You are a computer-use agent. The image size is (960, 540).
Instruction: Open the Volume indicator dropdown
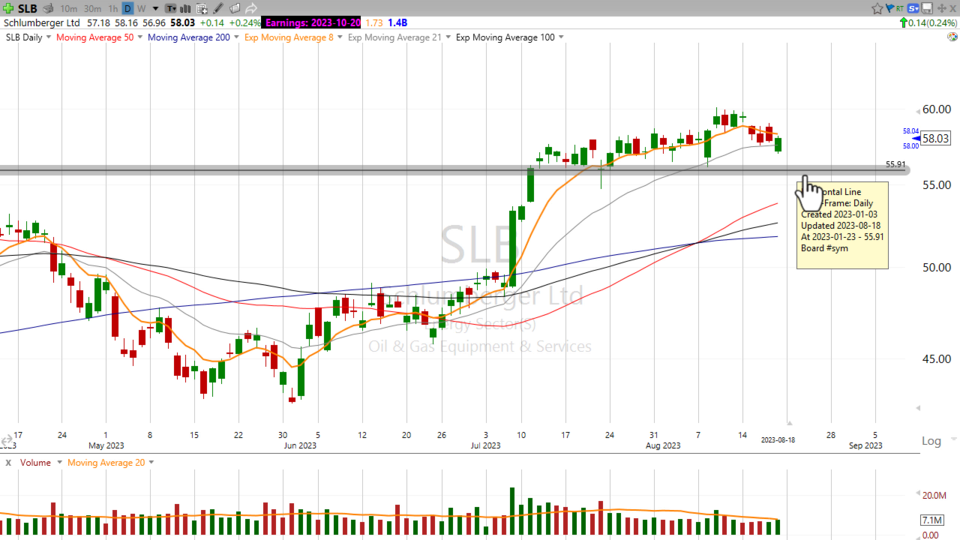tap(59, 462)
